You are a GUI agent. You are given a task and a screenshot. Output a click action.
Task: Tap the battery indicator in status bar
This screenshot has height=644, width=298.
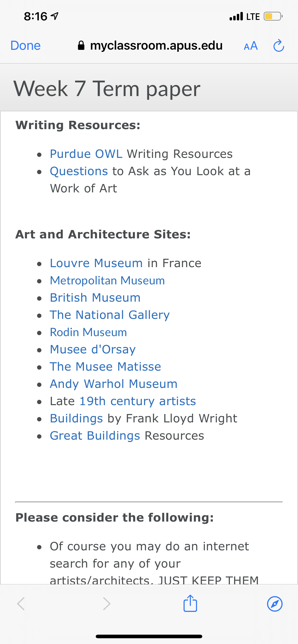[273, 17]
